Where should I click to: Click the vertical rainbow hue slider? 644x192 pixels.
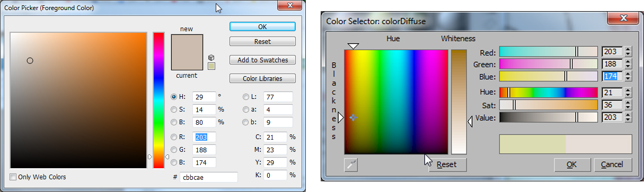click(158, 100)
